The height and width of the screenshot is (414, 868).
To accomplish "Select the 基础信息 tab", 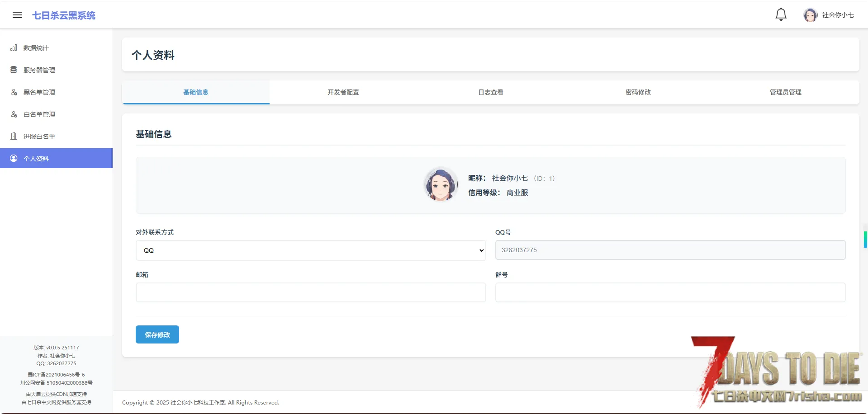I will [x=196, y=92].
